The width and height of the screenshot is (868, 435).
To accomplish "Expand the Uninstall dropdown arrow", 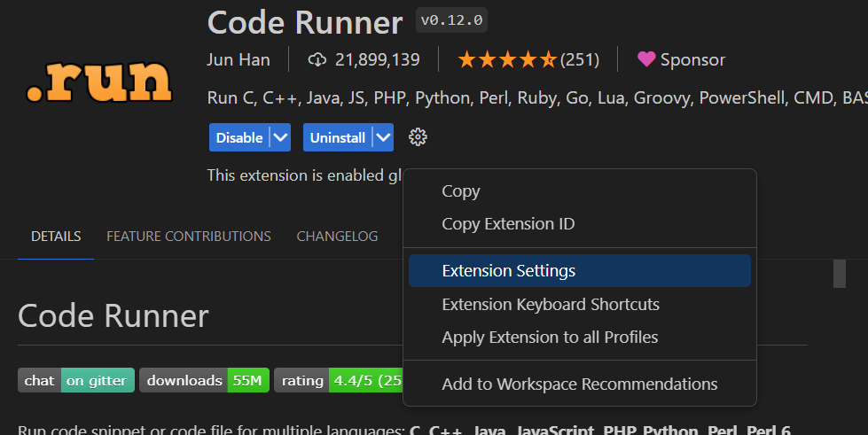I will pos(383,137).
